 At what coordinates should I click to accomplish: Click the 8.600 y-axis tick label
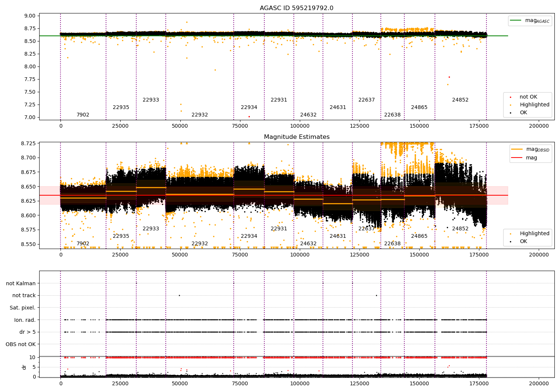(x=29, y=215)
